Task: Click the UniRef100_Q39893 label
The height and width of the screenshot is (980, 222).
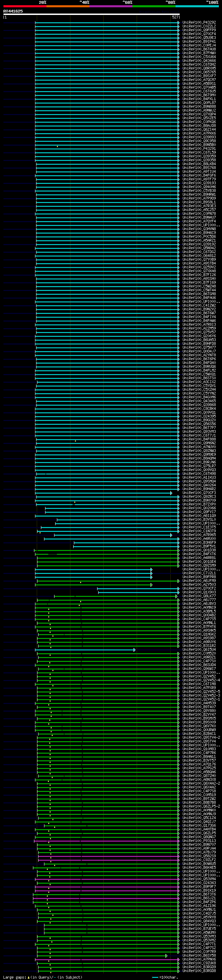Action: tap(199, 137)
